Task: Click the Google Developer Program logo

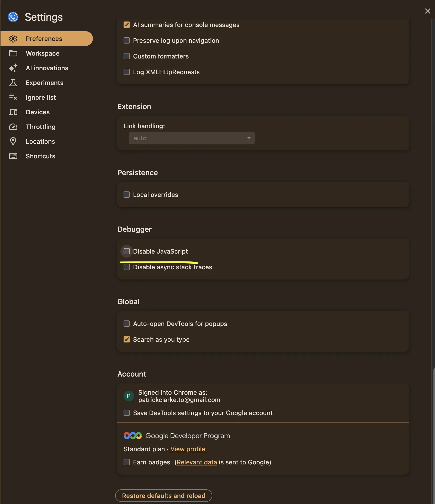Action: pyautogui.click(x=133, y=436)
